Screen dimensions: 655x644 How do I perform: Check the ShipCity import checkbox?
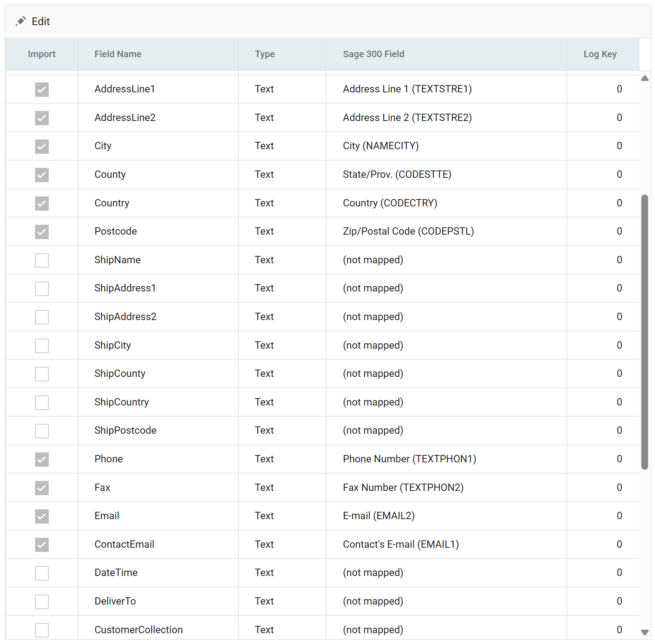[x=42, y=346]
